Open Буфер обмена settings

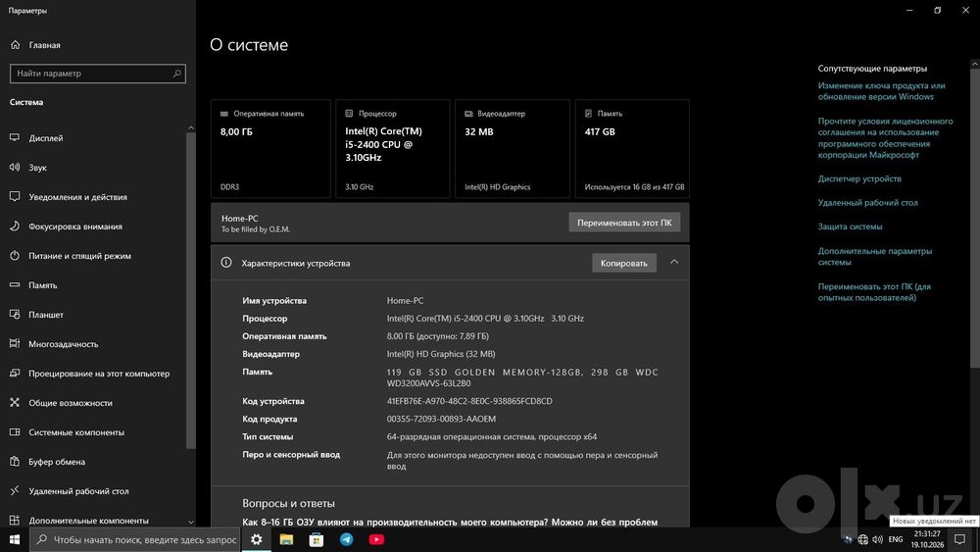[x=56, y=462]
